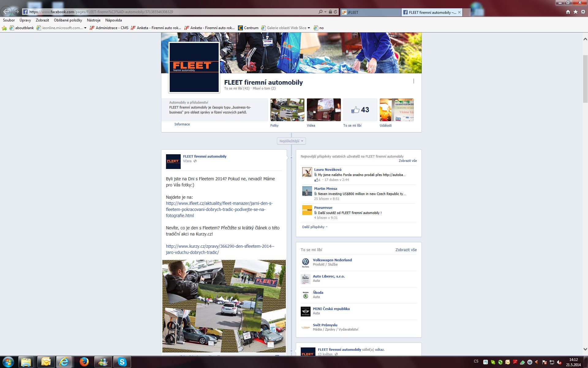Screen dimensions: 588x368
Task: Click the CS language indicator in taskbar
Action: [x=476, y=361]
